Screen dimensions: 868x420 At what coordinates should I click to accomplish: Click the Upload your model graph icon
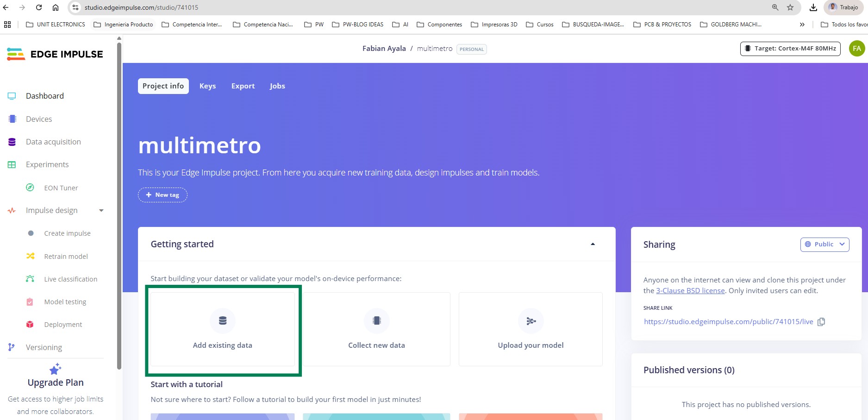coord(531,321)
